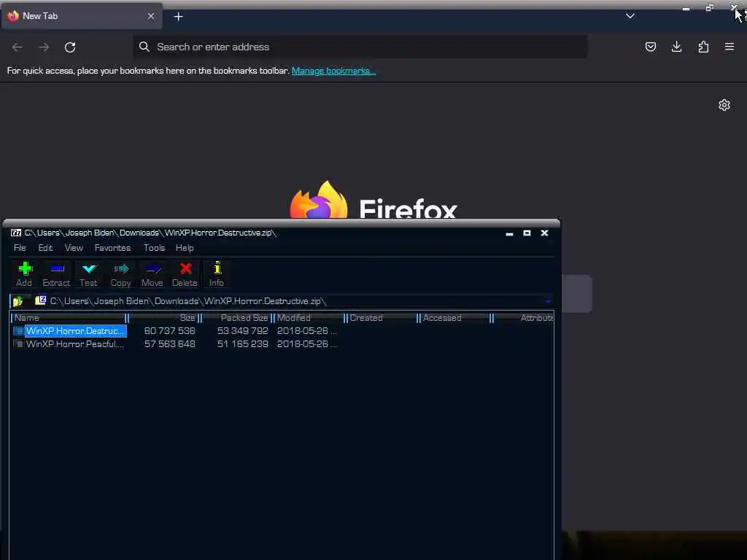747x560 pixels.
Task: Sort by Modified column header
Action: [x=309, y=318]
